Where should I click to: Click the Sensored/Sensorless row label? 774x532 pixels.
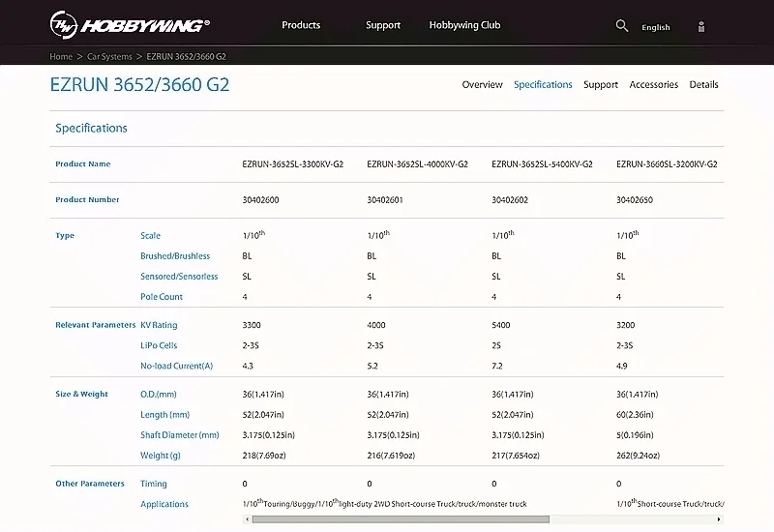(x=179, y=277)
